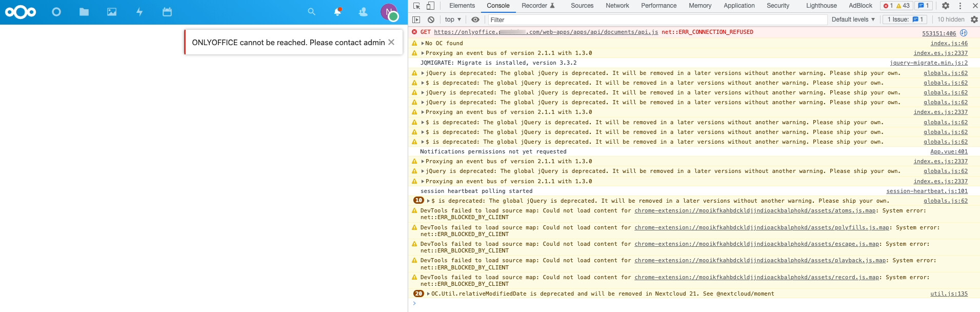Open the 553151:406 source link
Screen dimensions: 980x312
[x=939, y=33]
